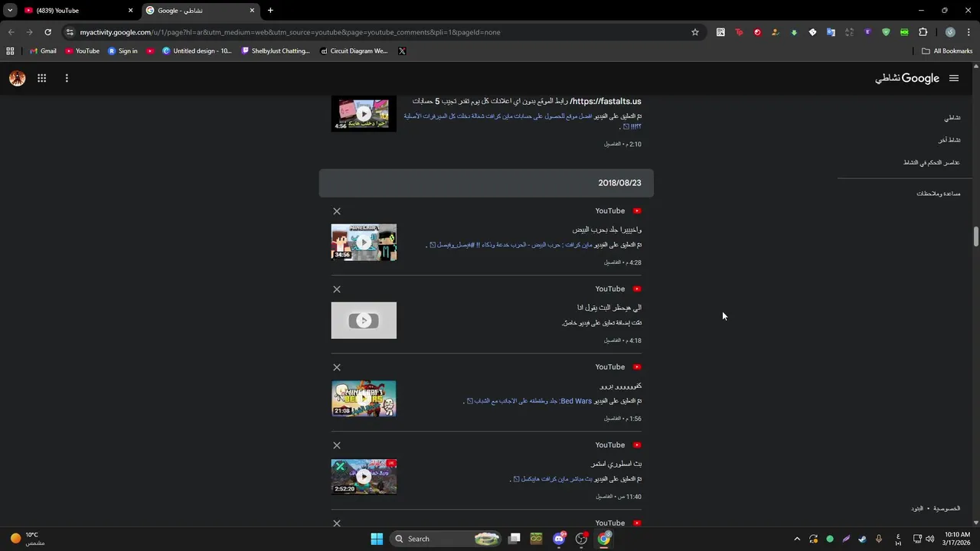This screenshot has width=980, height=551.
Task: Expand the tab search dropdown
Action: [x=10, y=11]
